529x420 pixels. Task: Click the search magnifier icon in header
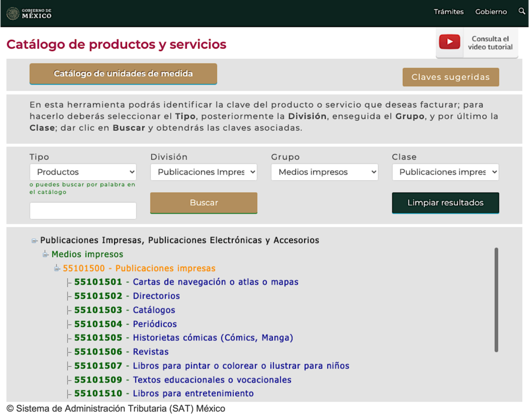[x=522, y=12]
